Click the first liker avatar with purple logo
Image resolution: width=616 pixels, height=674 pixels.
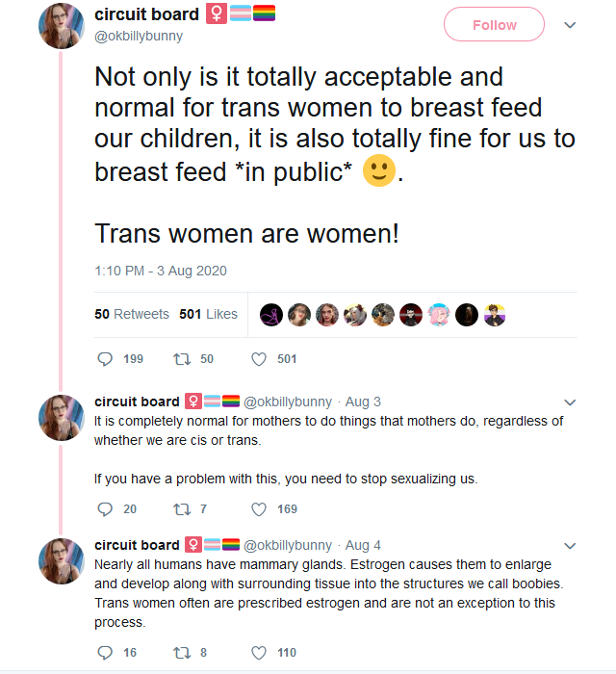pos(271,315)
